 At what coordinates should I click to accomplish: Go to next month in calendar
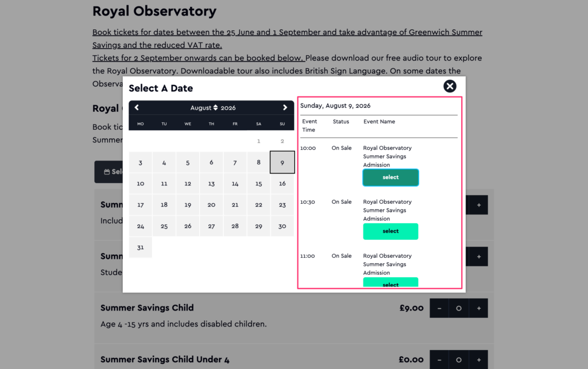285,107
